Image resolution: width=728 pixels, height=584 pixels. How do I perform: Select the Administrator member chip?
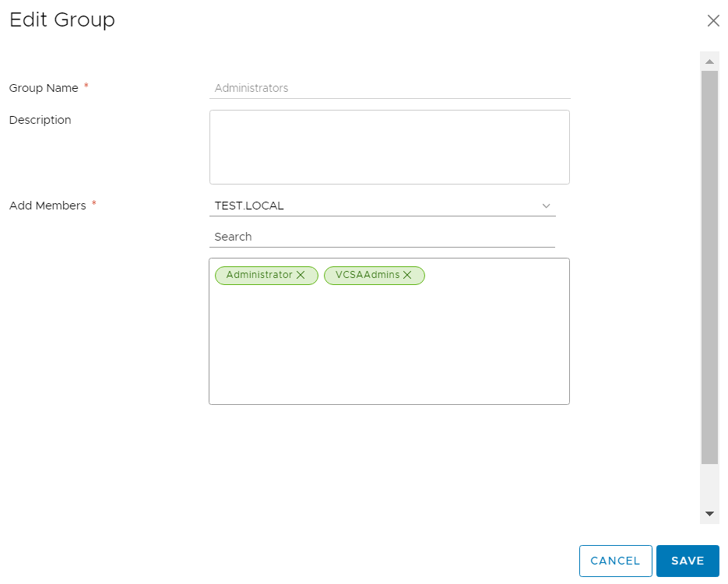(259, 275)
